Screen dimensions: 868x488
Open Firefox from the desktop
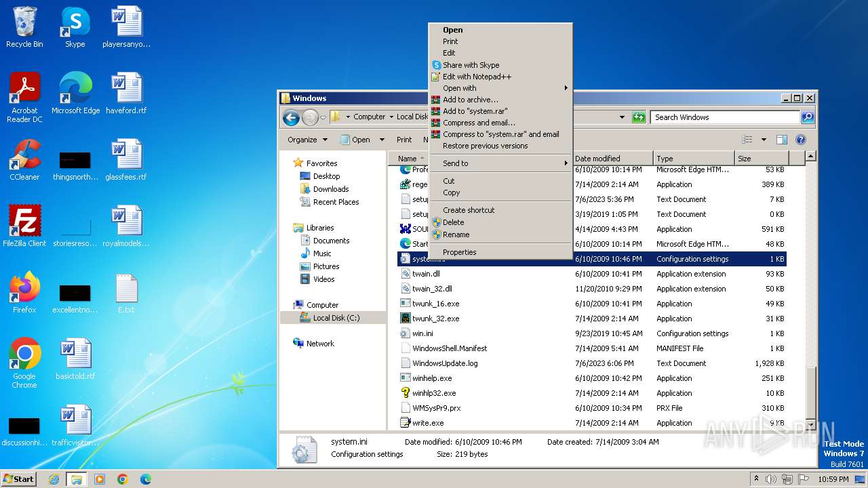[x=24, y=293]
